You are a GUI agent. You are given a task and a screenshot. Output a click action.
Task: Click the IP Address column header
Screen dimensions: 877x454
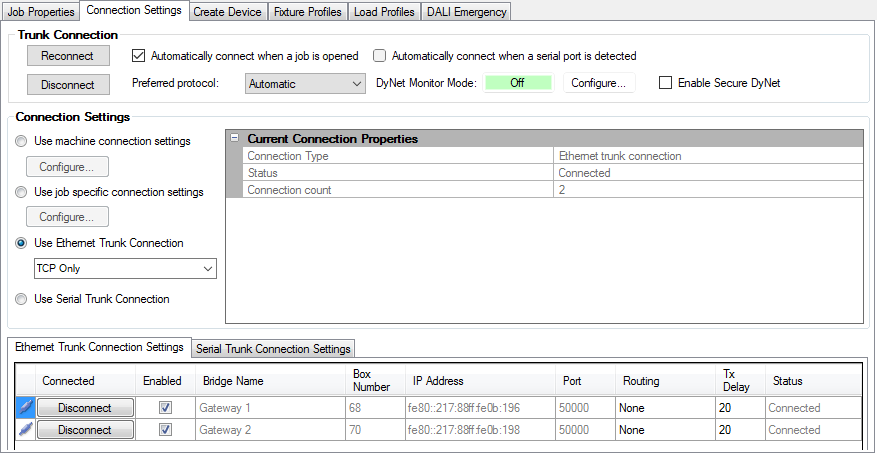pyautogui.click(x=480, y=381)
